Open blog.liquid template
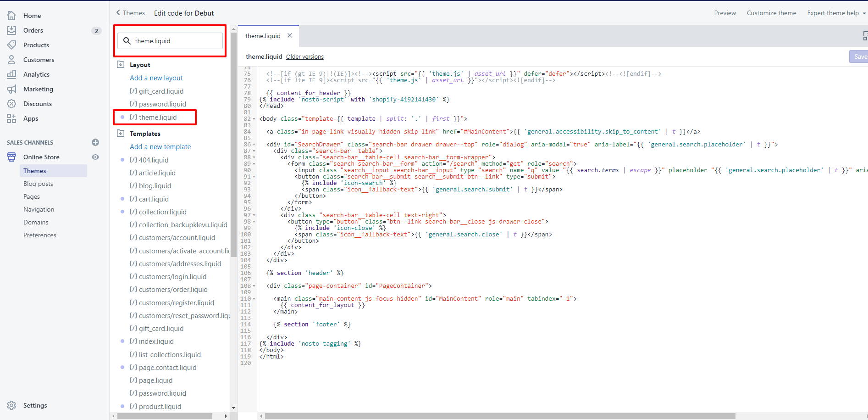 pos(155,186)
